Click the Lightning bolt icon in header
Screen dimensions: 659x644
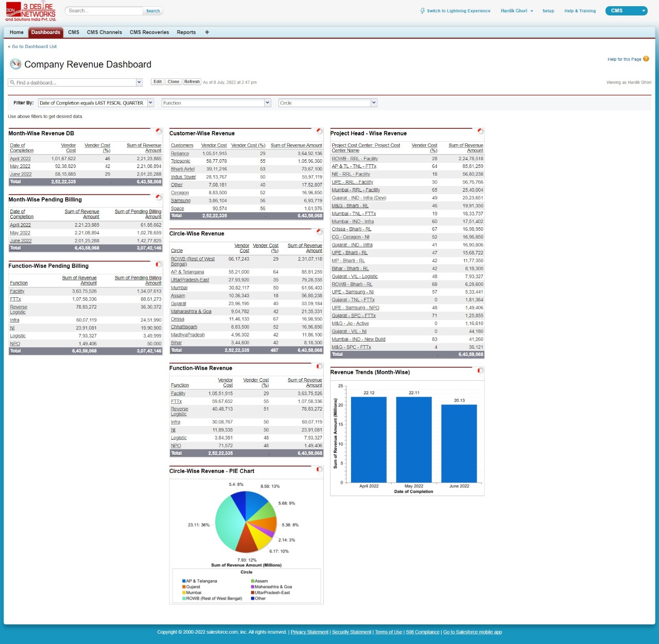tap(423, 11)
